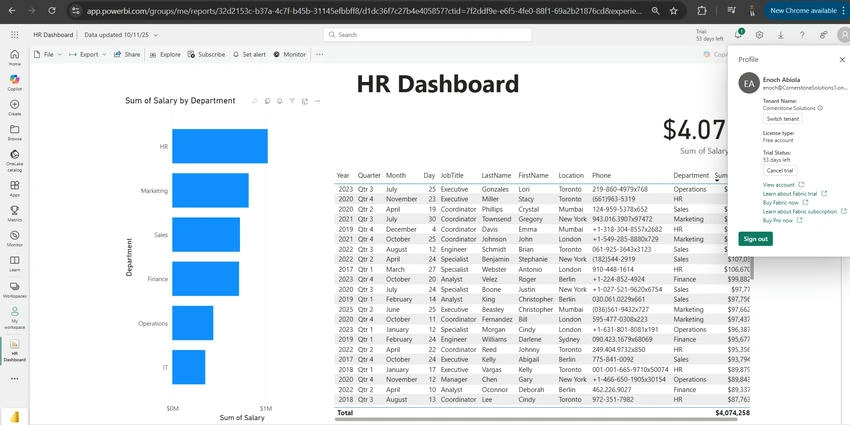
Task: Click Explore in the report toolbar
Action: (x=165, y=54)
